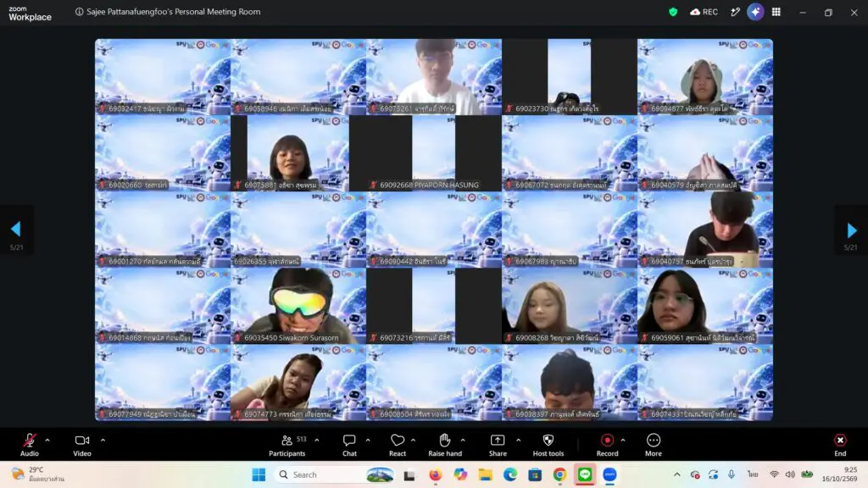Toggle the Record button in the toolbar
Screen dimensions: 868x488
point(607,445)
